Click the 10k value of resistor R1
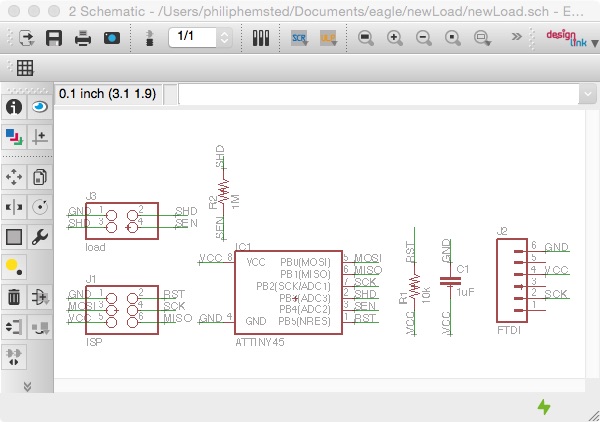The height and width of the screenshot is (422, 600). pos(426,295)
